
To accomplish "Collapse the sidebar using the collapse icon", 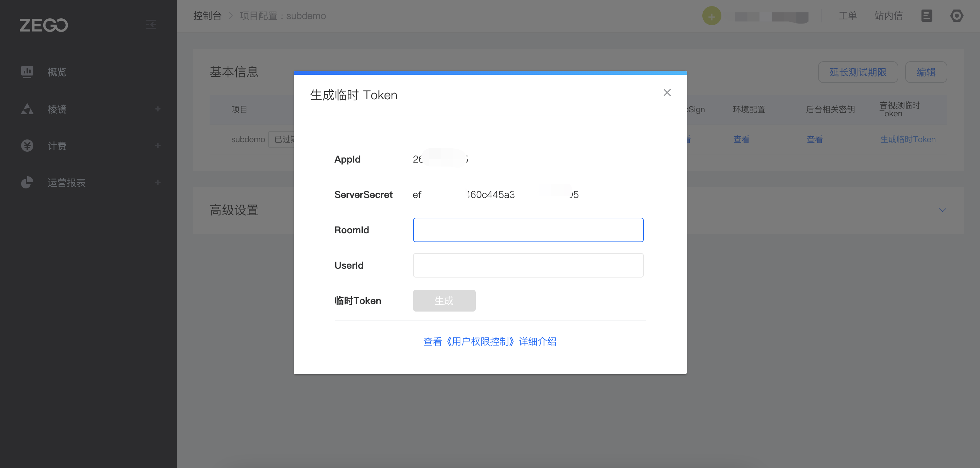I will click(151, 25).
